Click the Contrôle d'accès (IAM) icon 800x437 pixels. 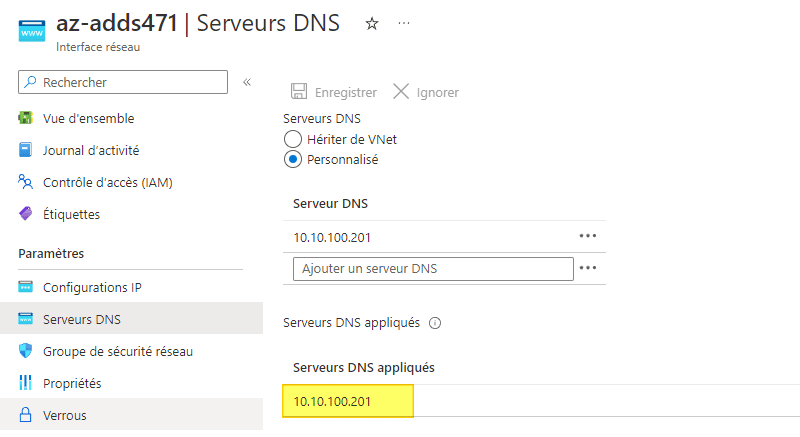point(26,182)
